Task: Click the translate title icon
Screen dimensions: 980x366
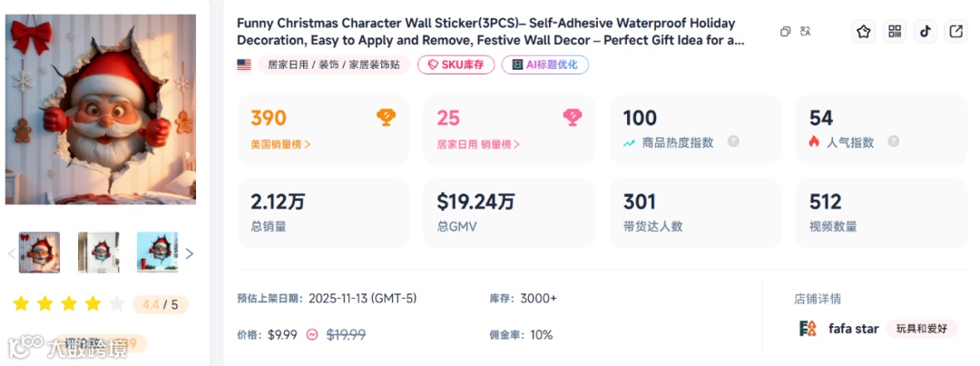Action: pyautogui.click(x=805, y=32)
